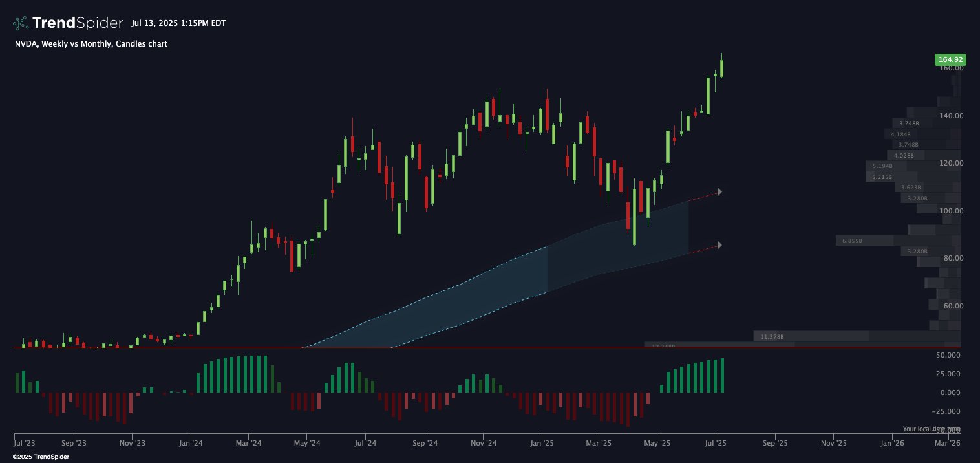Click the upper dashed-line arrow marker

[719, 192]
